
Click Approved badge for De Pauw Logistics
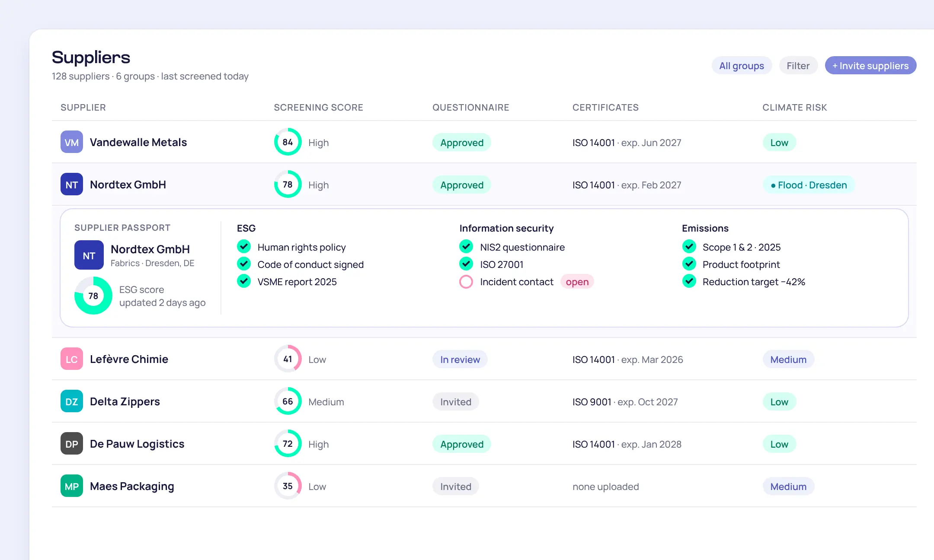462,444
